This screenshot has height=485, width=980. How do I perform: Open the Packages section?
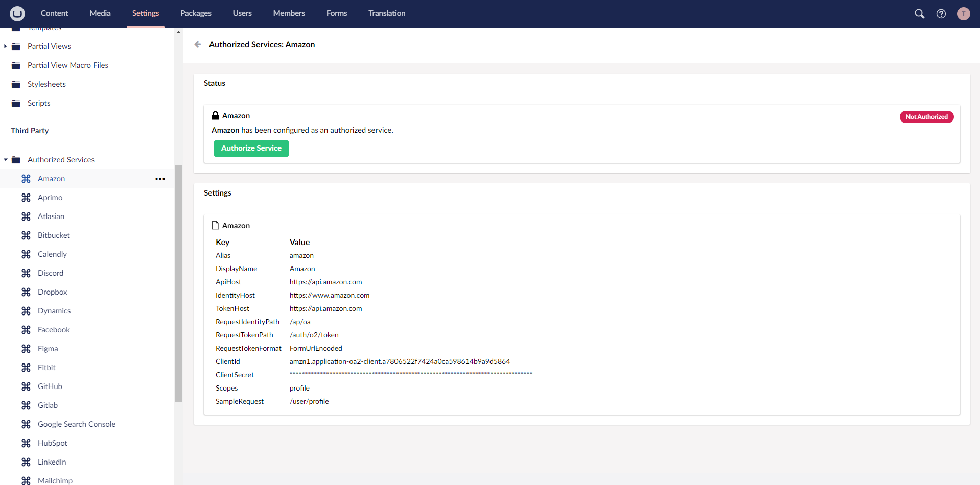click(196, 13)
